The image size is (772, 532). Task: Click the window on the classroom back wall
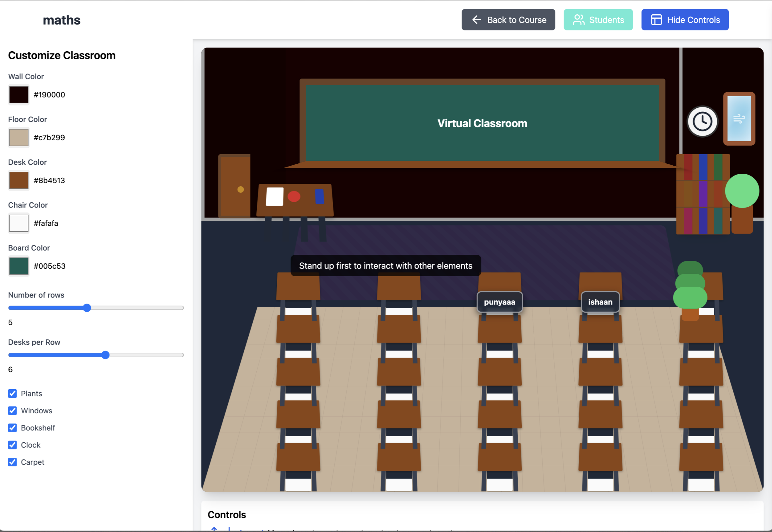739,118
